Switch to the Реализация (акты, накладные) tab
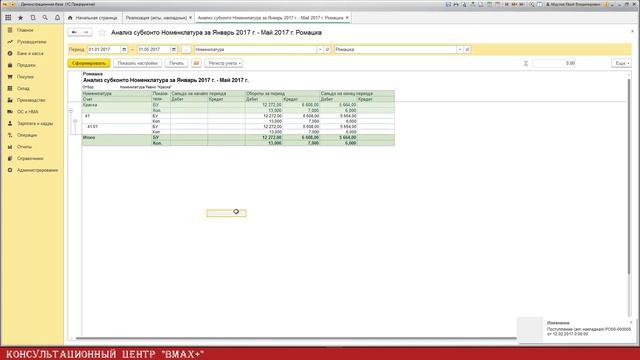 156,18
